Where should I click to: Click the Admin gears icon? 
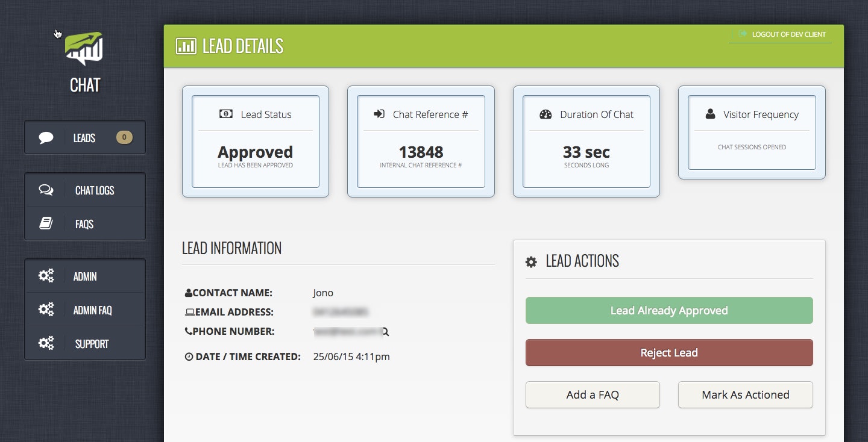[46, 276]
